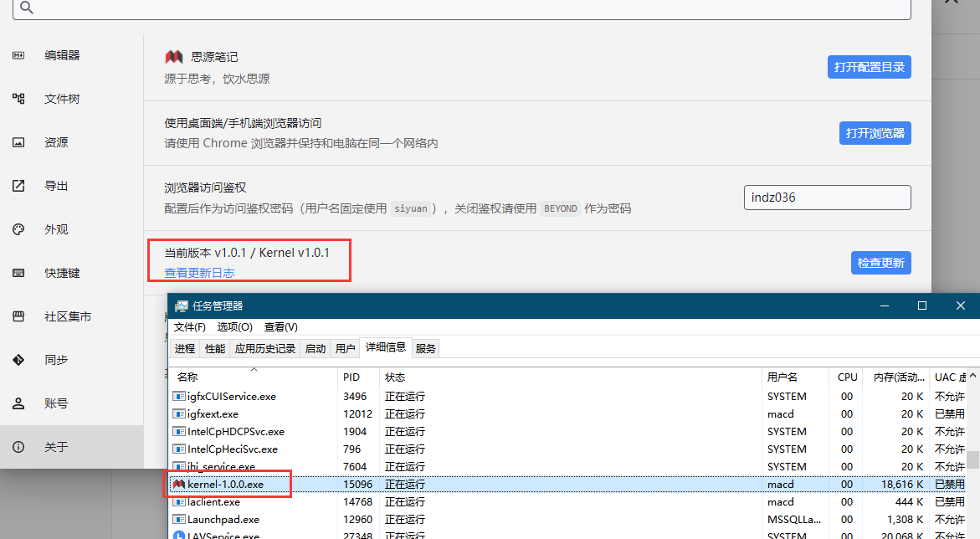Click the IntelCpHeciSvc.exe process icon
This screenshot has height=539, width=980.
point(179,449)
